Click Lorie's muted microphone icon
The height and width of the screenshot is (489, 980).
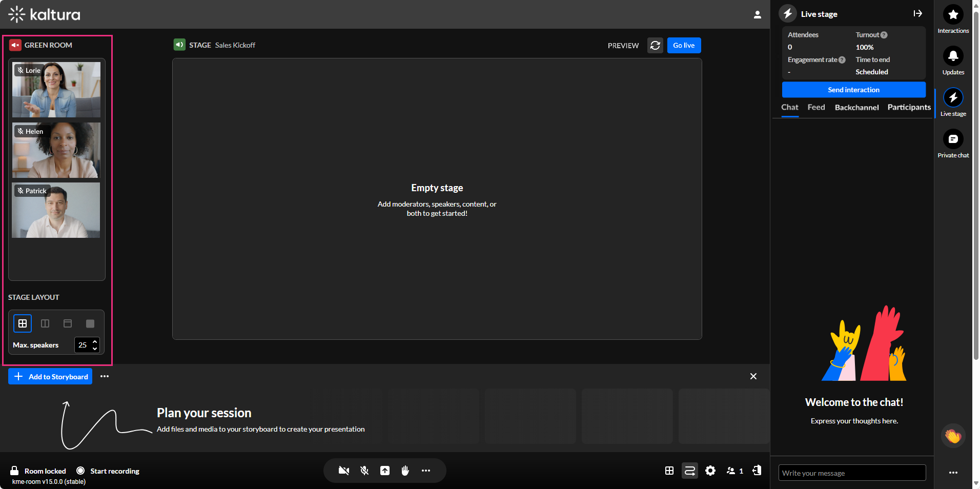point(21,70)
